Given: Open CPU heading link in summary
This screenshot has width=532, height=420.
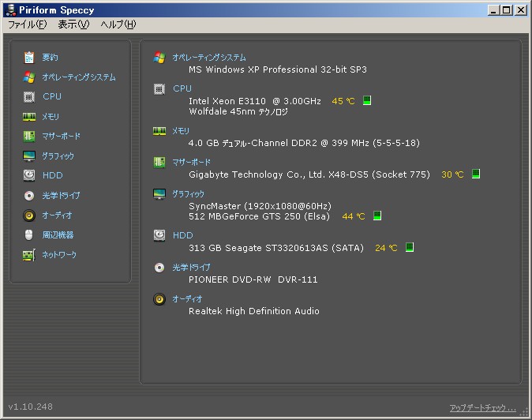Looking at the screenshot, I should coord(182,88).
